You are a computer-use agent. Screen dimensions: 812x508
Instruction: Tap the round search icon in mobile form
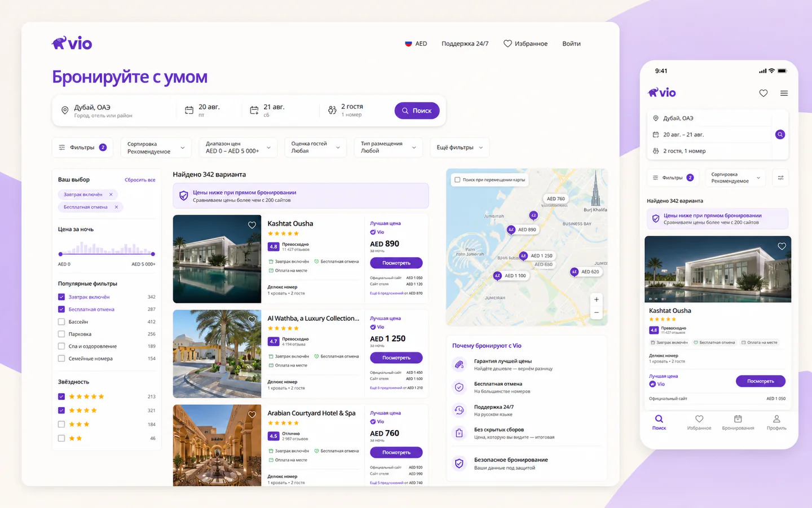(780, 134)
